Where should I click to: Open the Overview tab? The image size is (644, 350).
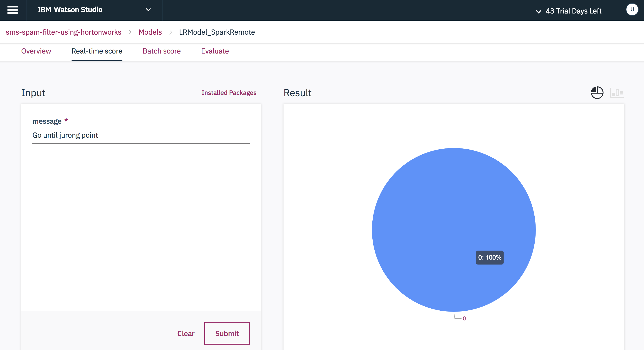tap(36, 51)
